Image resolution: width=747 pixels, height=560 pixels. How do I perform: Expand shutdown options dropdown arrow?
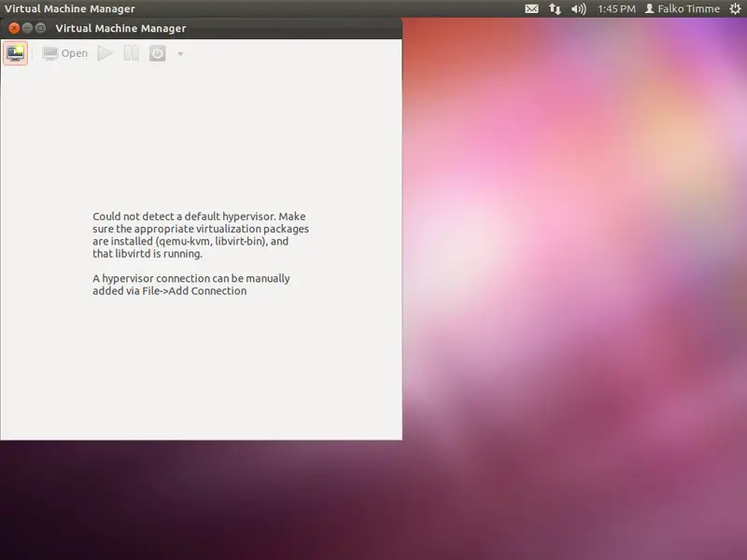pyautogui.click(x=180, y=54)
